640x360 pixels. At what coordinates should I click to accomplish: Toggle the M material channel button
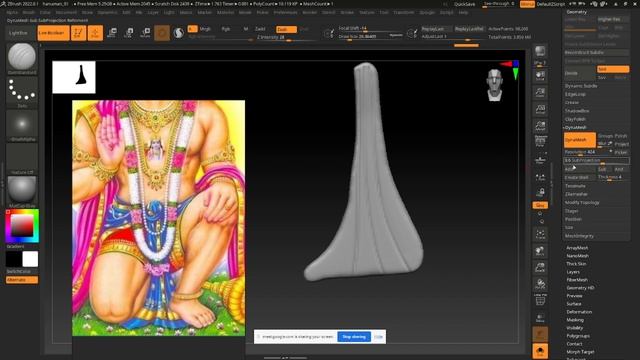[x=246, y=29]
